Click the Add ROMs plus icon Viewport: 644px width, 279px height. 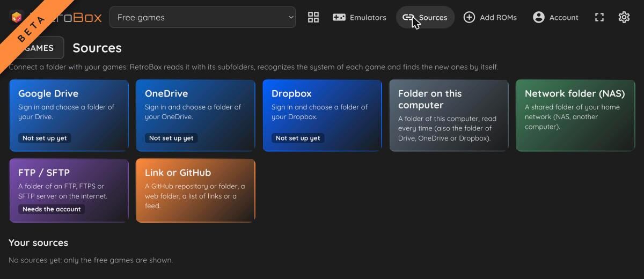coord(469,17)
